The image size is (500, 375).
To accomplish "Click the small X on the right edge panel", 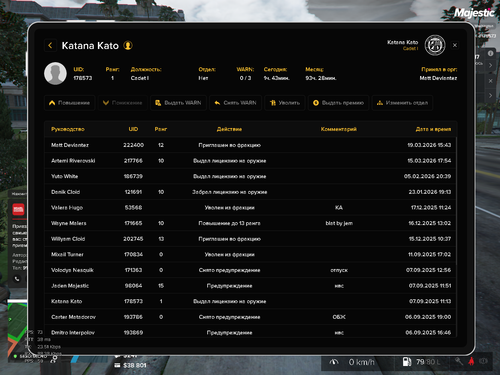I will tap(490, 81).
